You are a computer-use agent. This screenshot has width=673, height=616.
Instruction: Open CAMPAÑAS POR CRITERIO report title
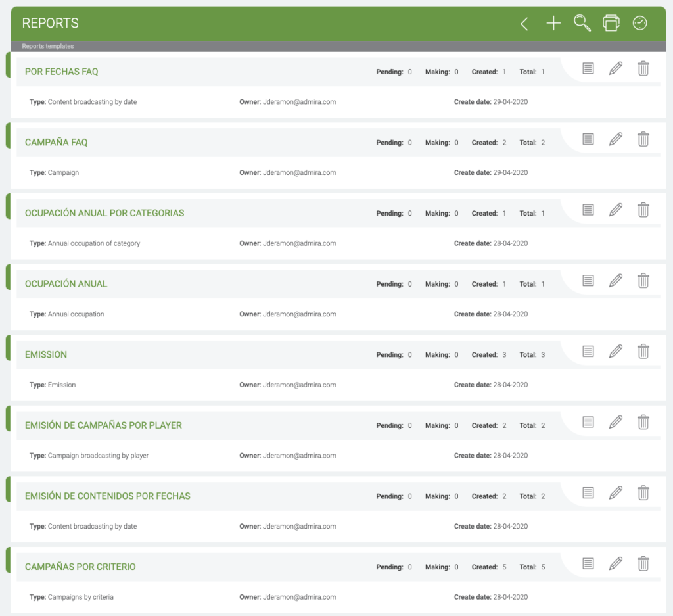tap(80, 567)
